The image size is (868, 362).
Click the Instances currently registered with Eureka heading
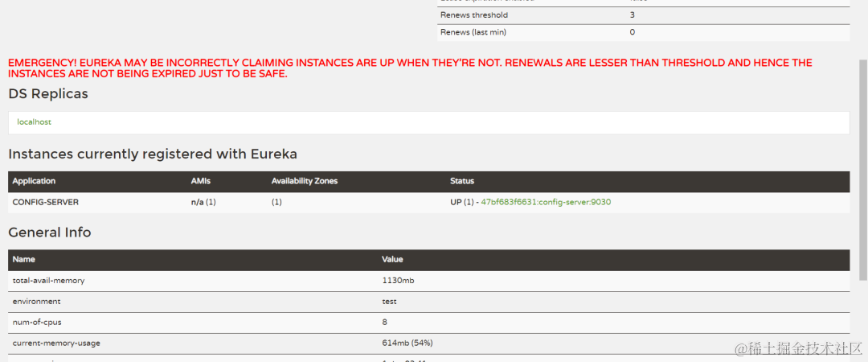point(153,154)
